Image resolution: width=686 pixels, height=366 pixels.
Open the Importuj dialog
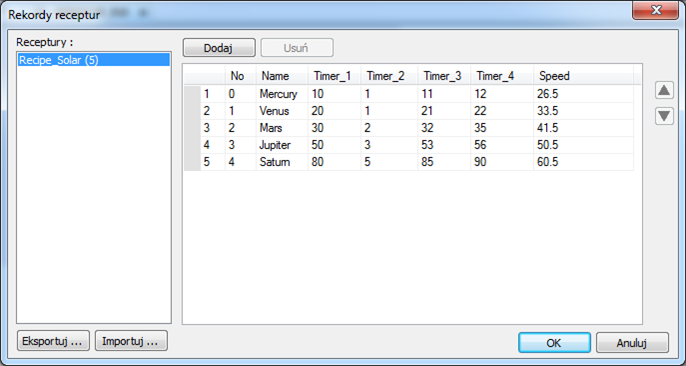(x=131, y=341)
